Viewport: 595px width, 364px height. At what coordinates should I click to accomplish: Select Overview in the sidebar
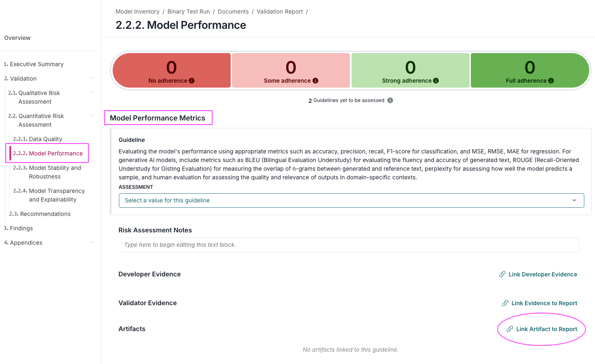pos(17,37)
